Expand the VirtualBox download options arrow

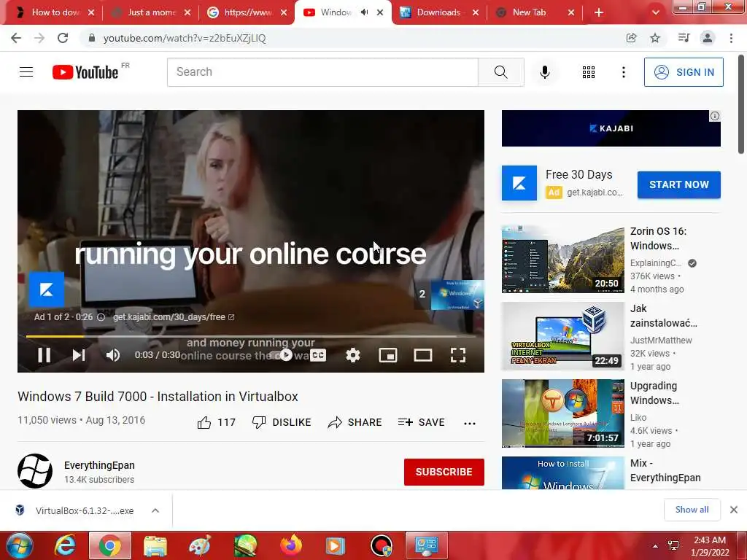(x=155, y=510)
